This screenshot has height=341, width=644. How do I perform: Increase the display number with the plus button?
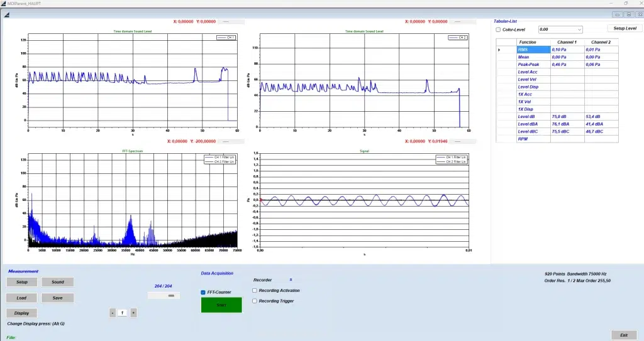coord(133,313)
